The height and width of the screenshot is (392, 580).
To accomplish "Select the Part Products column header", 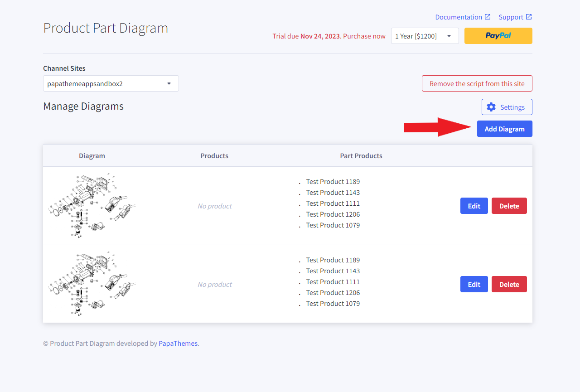I will point(361,155).
